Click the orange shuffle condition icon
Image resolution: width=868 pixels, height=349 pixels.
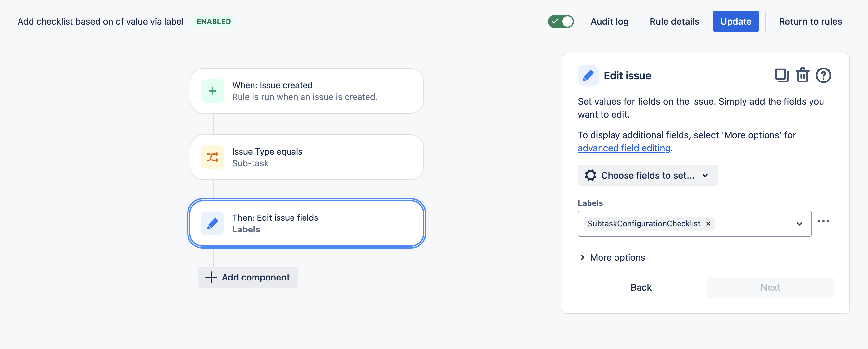[x=212, y=157]
